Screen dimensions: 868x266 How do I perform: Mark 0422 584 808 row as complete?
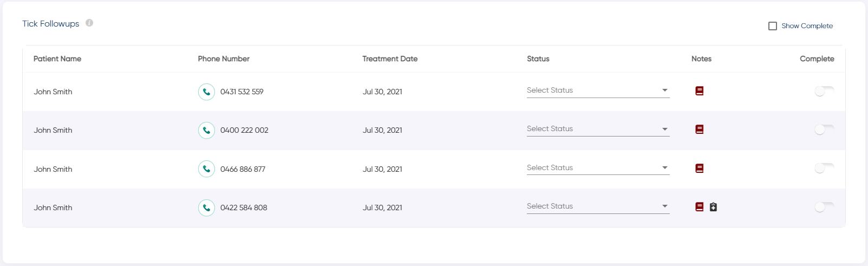824,207
